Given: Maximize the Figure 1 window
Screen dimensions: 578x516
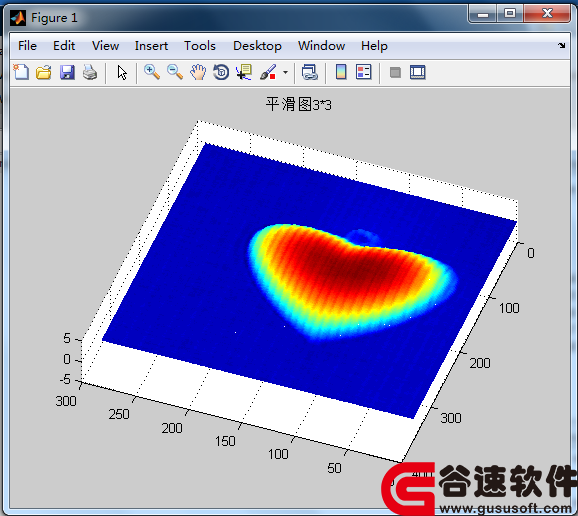Looking at the screenshot, I should pos(510,14).
